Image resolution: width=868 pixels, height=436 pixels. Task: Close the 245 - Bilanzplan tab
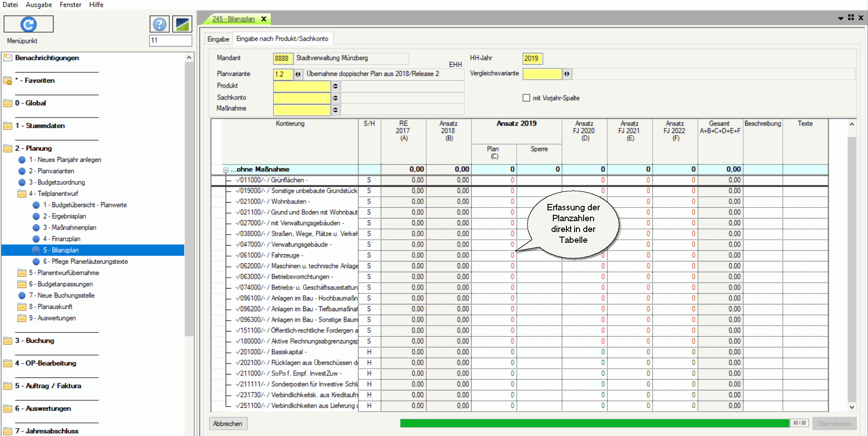[x=264, y=19]
